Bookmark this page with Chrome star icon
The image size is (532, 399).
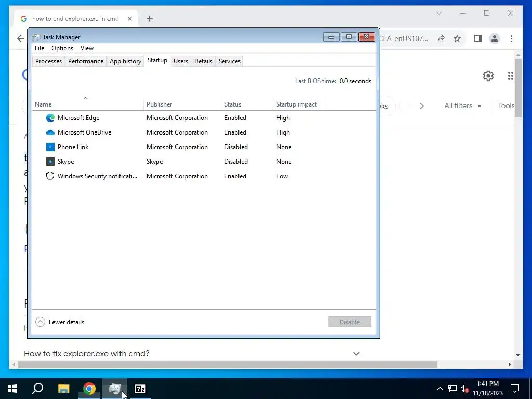coord(457,38)
